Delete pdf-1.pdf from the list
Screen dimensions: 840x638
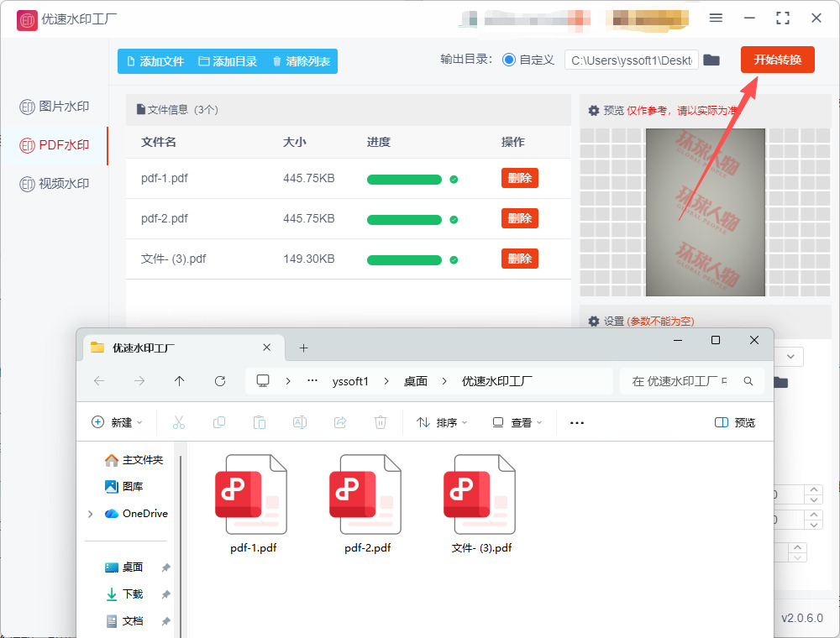click(520, 178)
